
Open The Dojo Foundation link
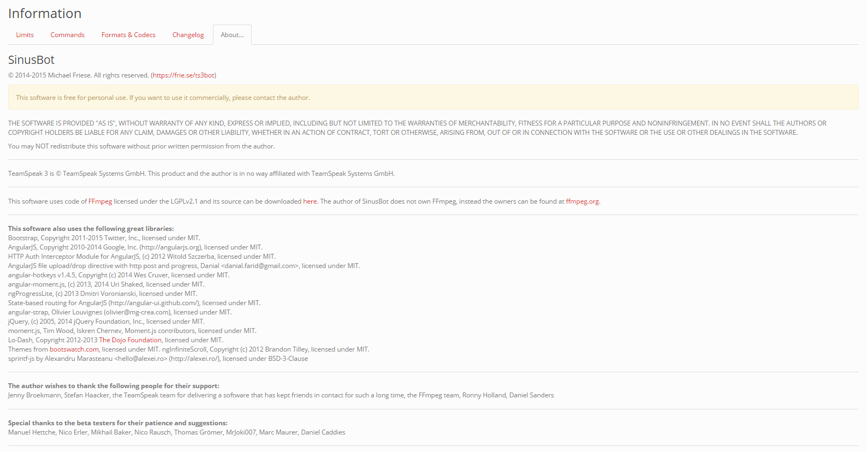pyautogui.click(x=130, y=340)
